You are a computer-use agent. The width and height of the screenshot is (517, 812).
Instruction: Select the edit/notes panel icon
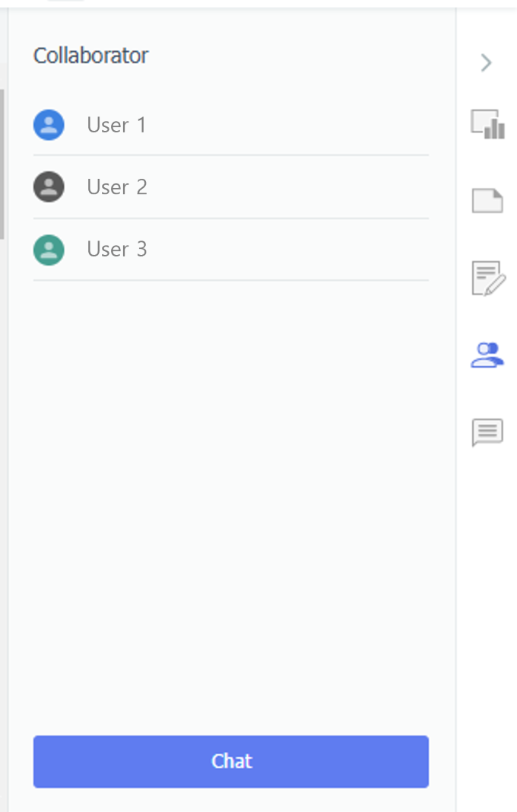pyautogui.click(x=487, y=279)
